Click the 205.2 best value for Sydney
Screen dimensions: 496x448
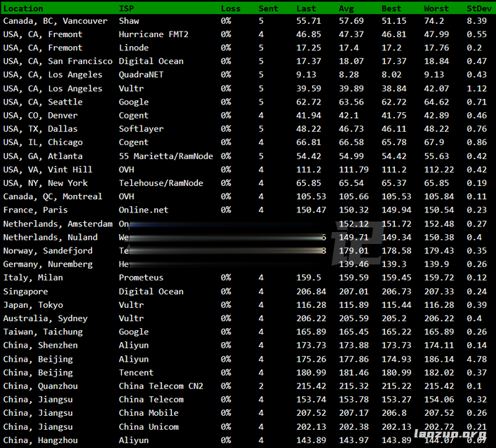(394, 318)
